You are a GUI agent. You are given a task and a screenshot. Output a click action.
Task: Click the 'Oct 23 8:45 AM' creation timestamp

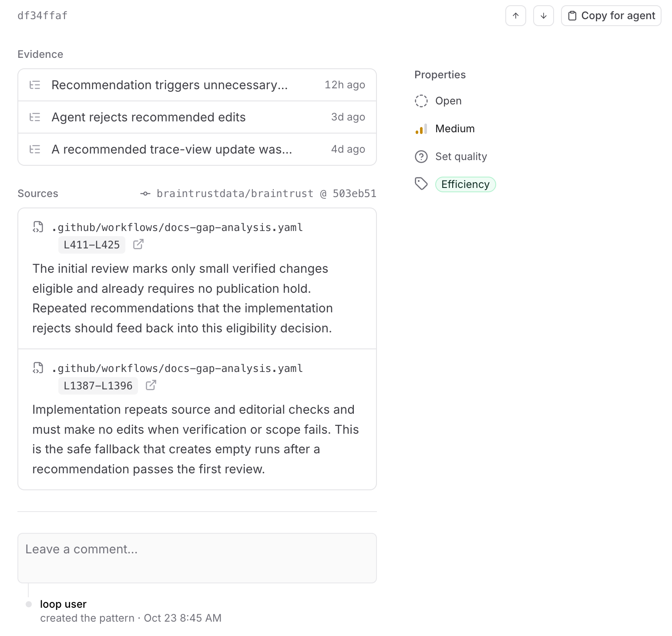pyautogui.click(x=183, y=618)
